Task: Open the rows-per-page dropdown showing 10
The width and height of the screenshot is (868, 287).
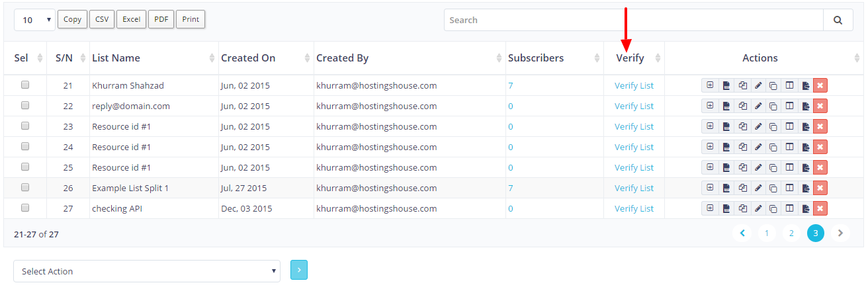Action: (34, 20)
